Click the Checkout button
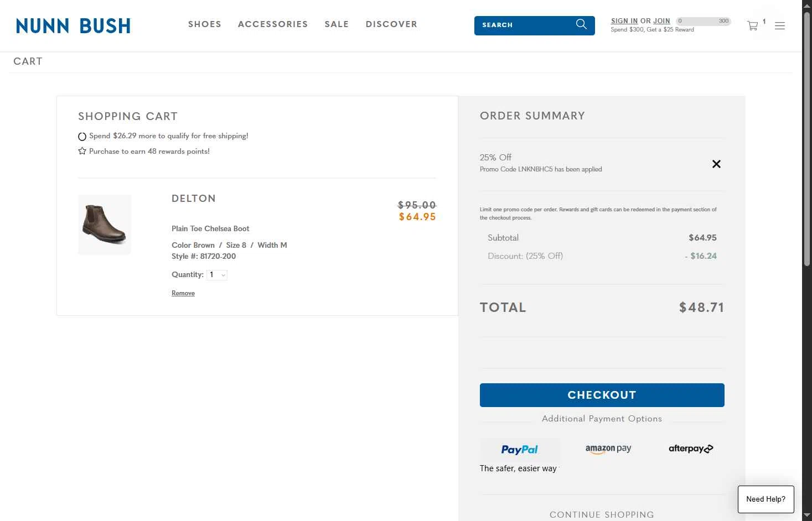 [x=602, y=395]
